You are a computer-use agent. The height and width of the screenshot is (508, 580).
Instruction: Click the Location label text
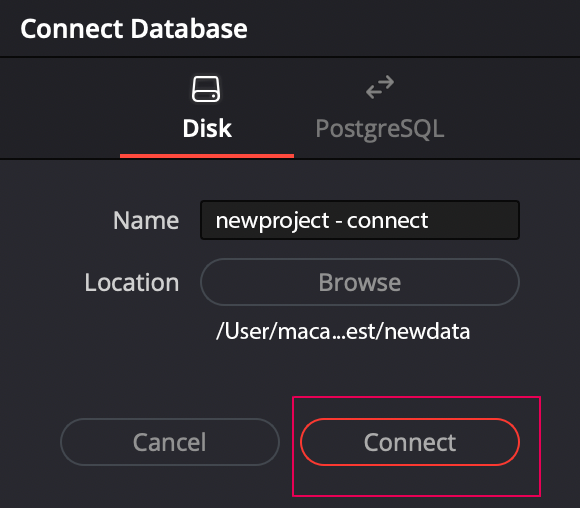pos(132,283)
